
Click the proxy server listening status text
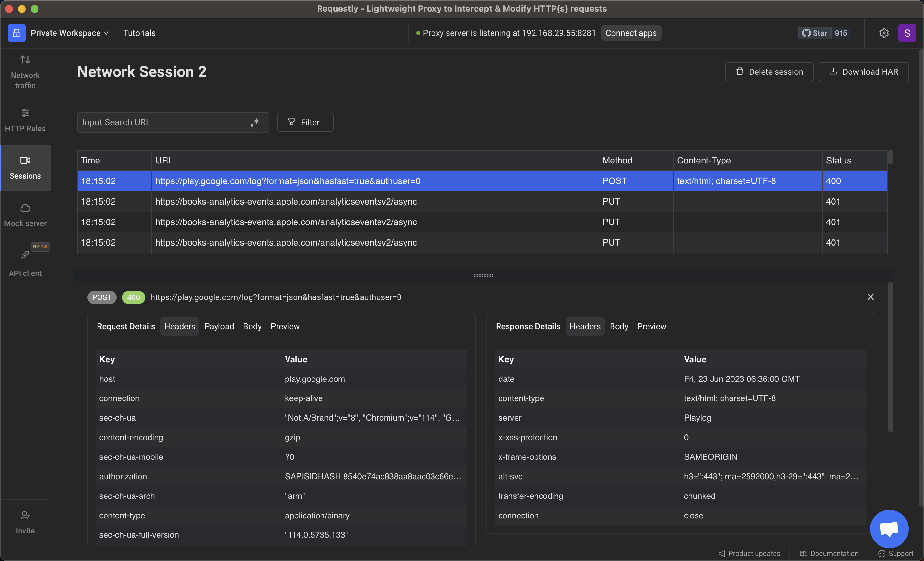(509, 33)
